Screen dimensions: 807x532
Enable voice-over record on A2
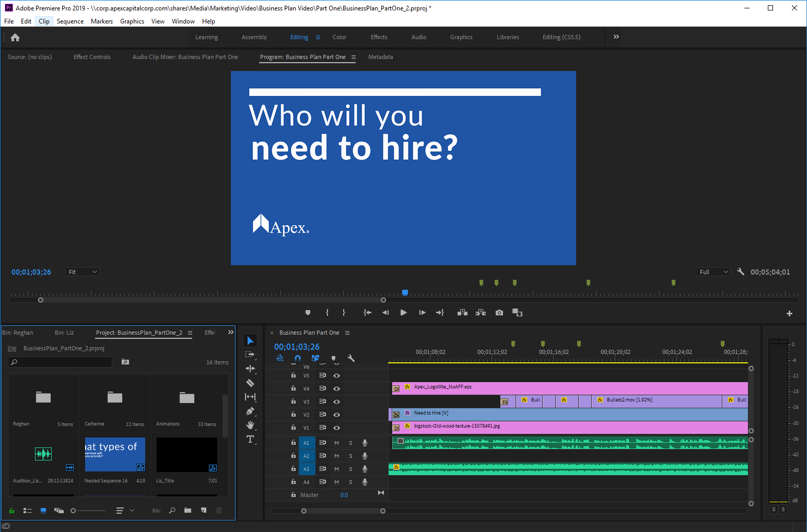pos(365,456)
